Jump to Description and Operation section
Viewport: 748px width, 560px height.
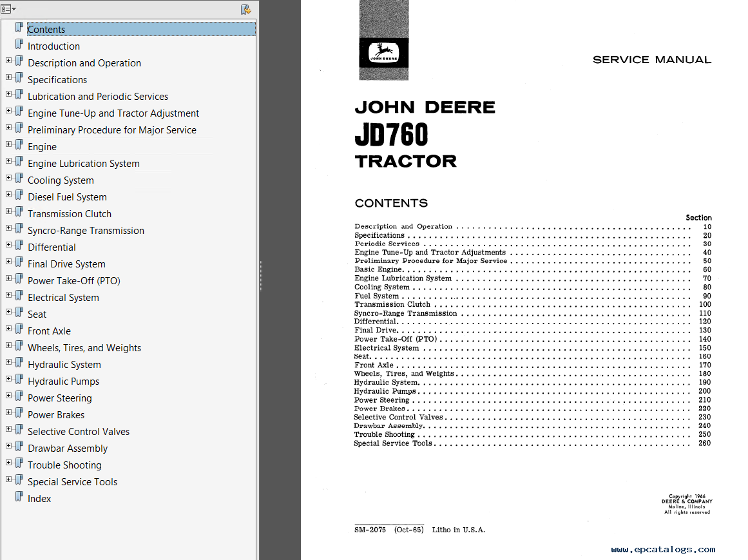84,63
